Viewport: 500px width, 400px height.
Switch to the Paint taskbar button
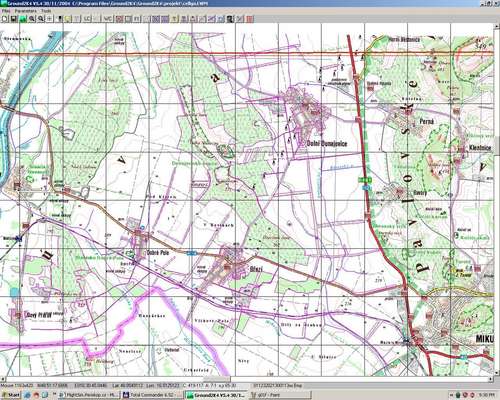pos(281,395)
